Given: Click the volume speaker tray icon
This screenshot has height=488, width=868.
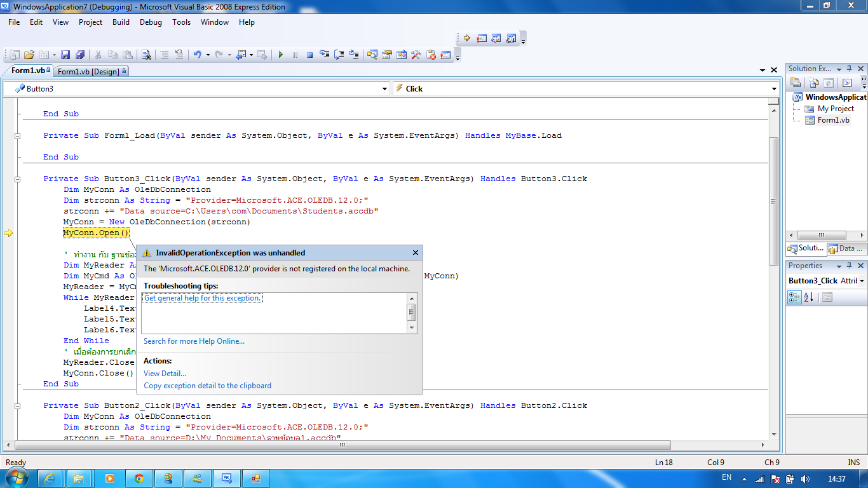Looking at the screenshot, I should 806,479.
